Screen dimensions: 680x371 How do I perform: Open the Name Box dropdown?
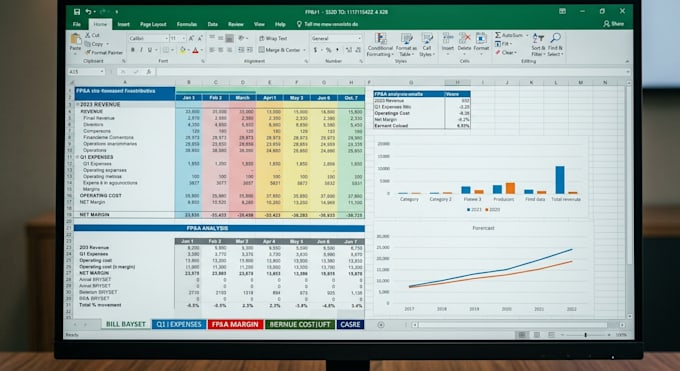click(102, 72)
